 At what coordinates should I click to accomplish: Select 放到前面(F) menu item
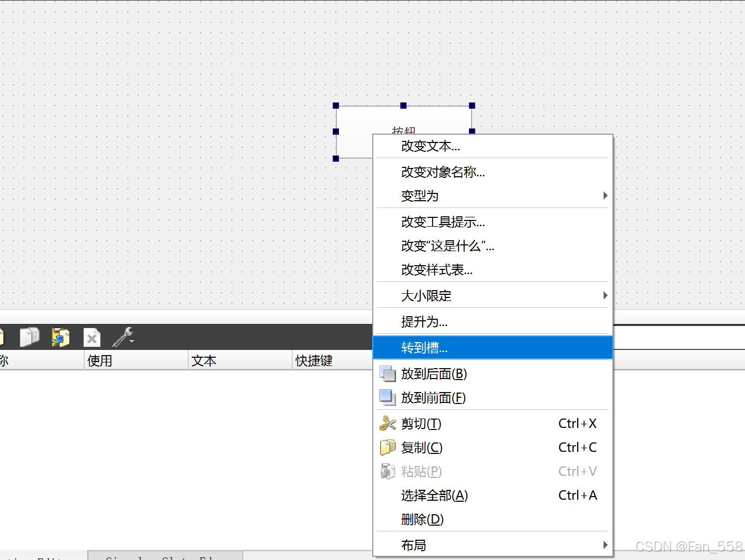(493, 398)
